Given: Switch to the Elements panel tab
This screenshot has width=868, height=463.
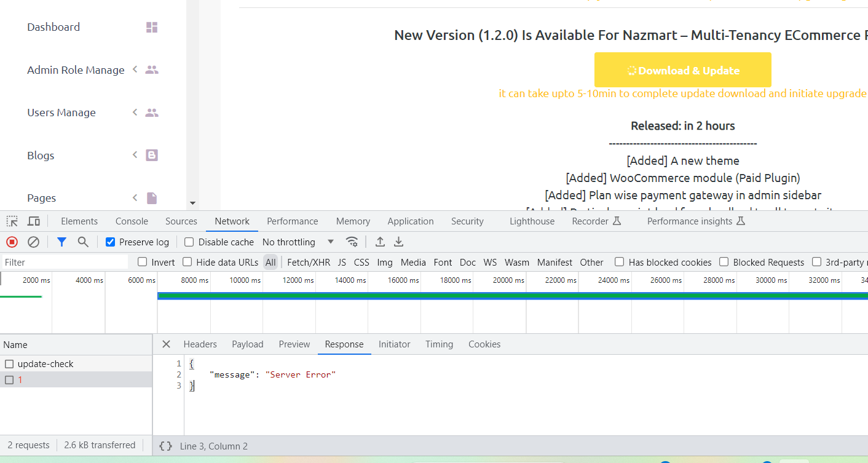Looking at the screenshot, I should pyautogui.click(x=79, y=221).
